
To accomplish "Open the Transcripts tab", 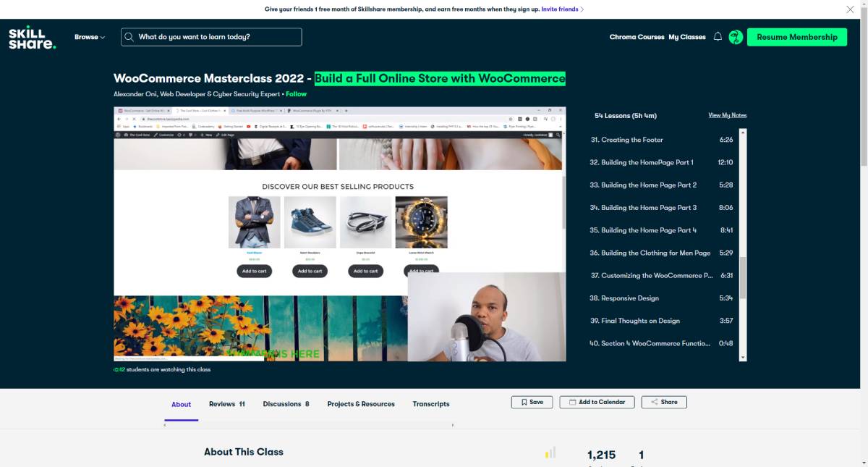I will [431, 404].
